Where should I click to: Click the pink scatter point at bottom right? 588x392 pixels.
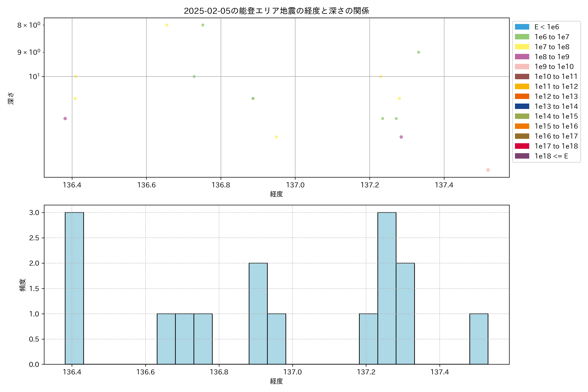click(x=488, y=170)
